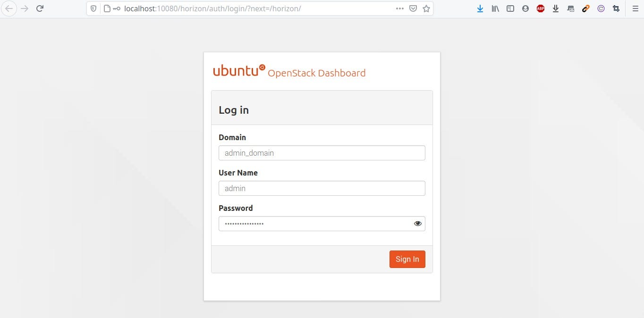This screenshot has width=644, height=318.
Task: Click the User Name label
Action: 238,173
